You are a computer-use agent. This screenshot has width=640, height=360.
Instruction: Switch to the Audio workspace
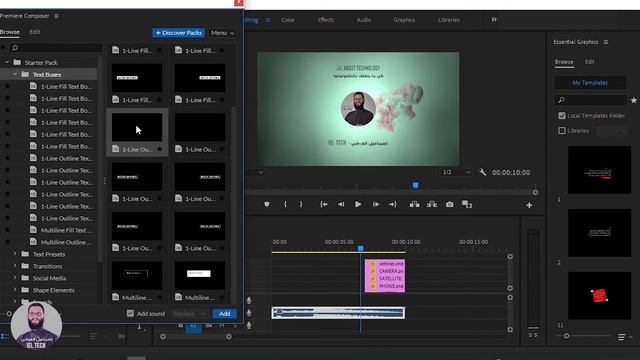[x=364, y=20]
